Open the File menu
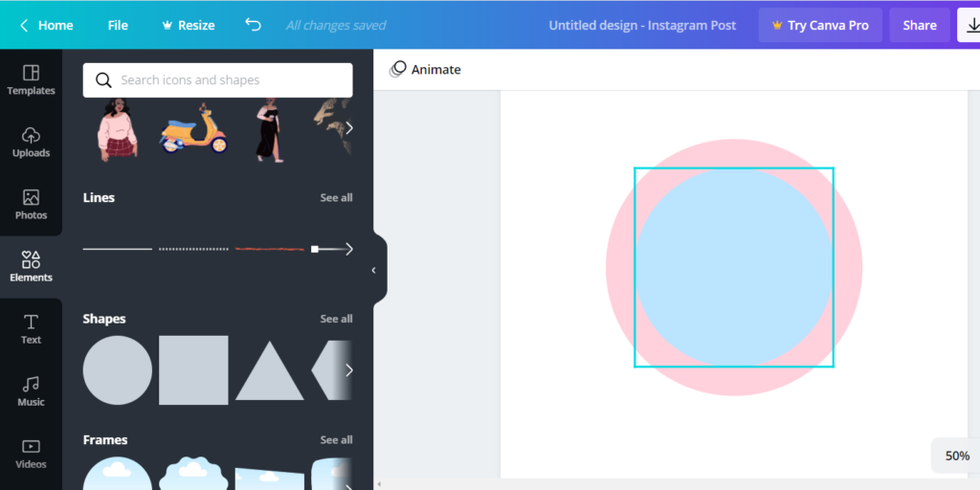Image resolution: width=980 pixels, height=490 pixels. (118, 25)
